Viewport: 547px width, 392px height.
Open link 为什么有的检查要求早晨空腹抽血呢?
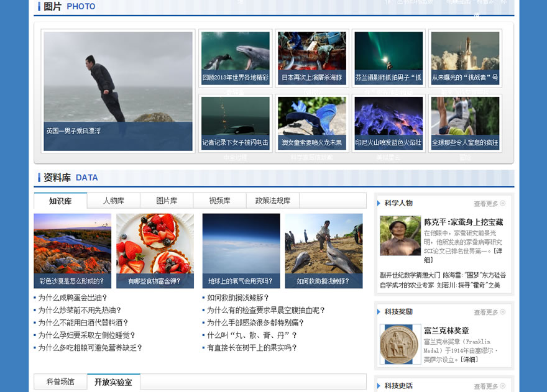pyautogui.click(x=266, y=310)
